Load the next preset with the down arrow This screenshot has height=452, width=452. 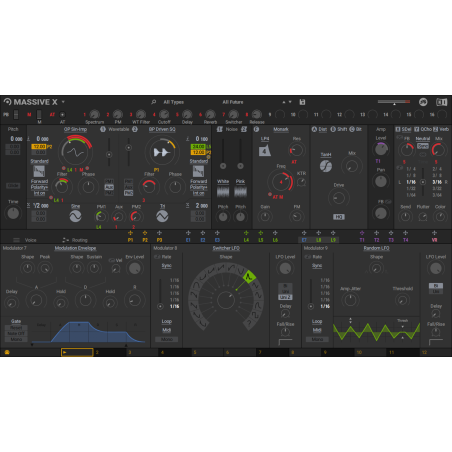tap(290, 102)
